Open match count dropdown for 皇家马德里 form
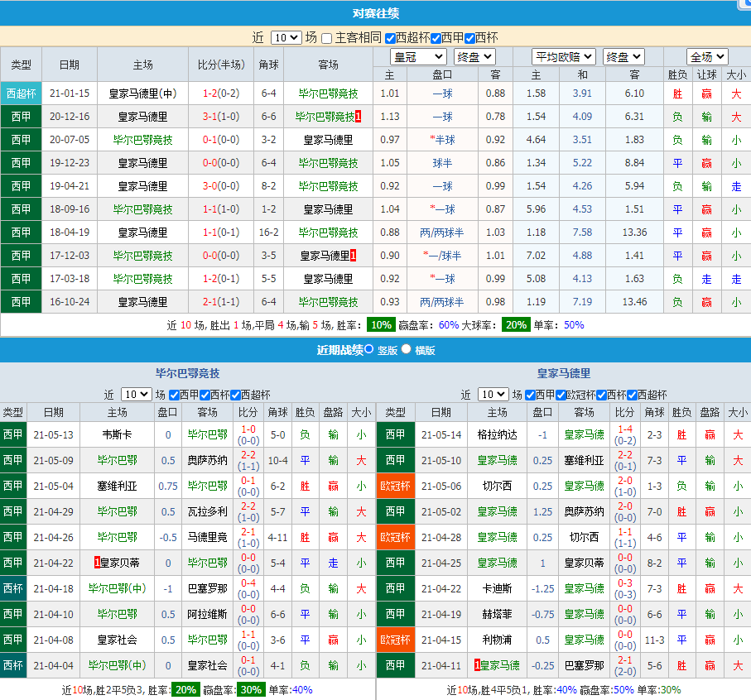 [x=493, y=394]
